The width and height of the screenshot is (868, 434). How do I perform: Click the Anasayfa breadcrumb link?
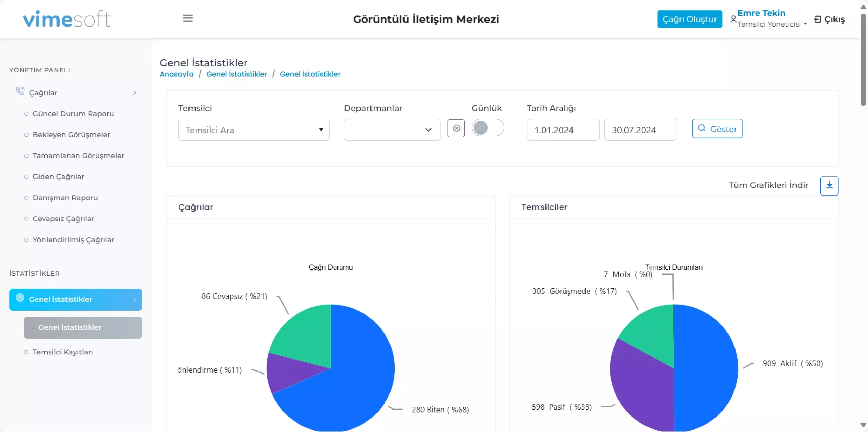click(x=177, y=74)
